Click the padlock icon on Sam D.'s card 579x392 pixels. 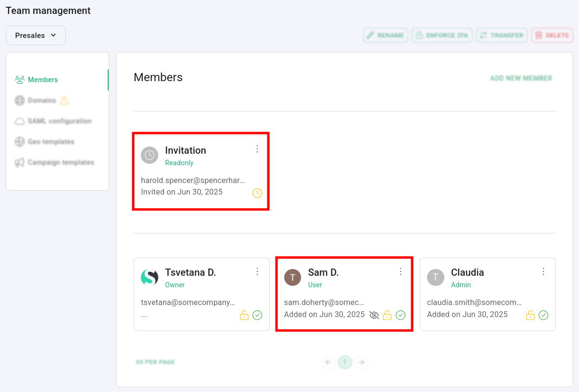click(387, 315)
